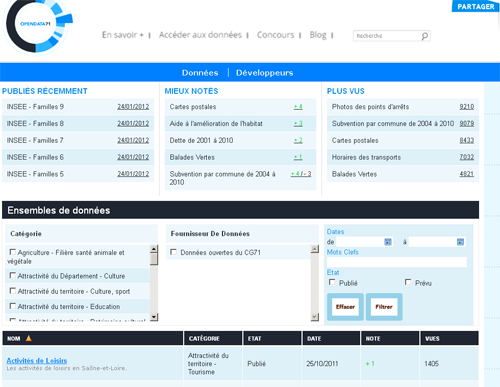Image resolution: width=500 pixels, height=387 pixels.
Task: Switch to the Développeurs tab
Action: (x=265, y=73)
